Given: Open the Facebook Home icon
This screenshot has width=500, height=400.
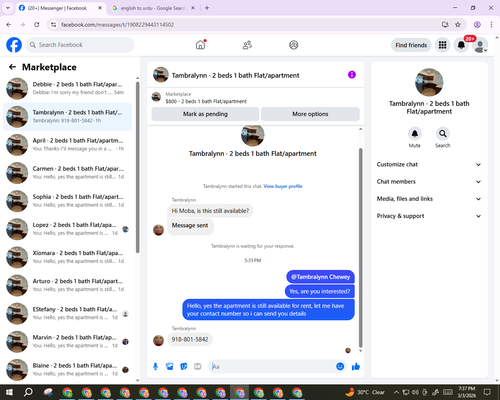Looking at the screenshot, I should [200, 45].
